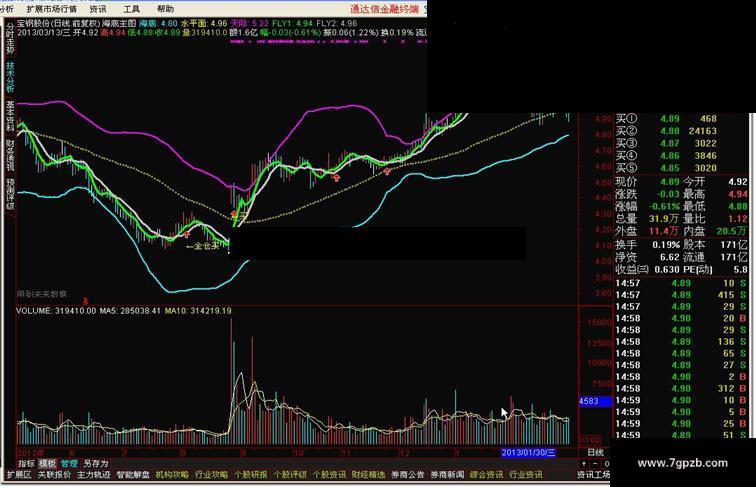Click the 总量 31.9万 value
This screenshot has width=756, height=487.
[x=664, y=219]
